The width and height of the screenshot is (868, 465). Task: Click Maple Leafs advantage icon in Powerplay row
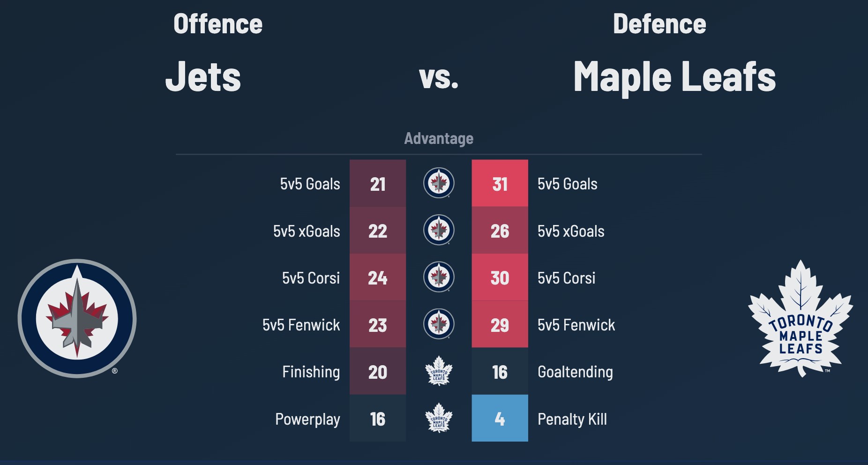(x=439, y=418)
